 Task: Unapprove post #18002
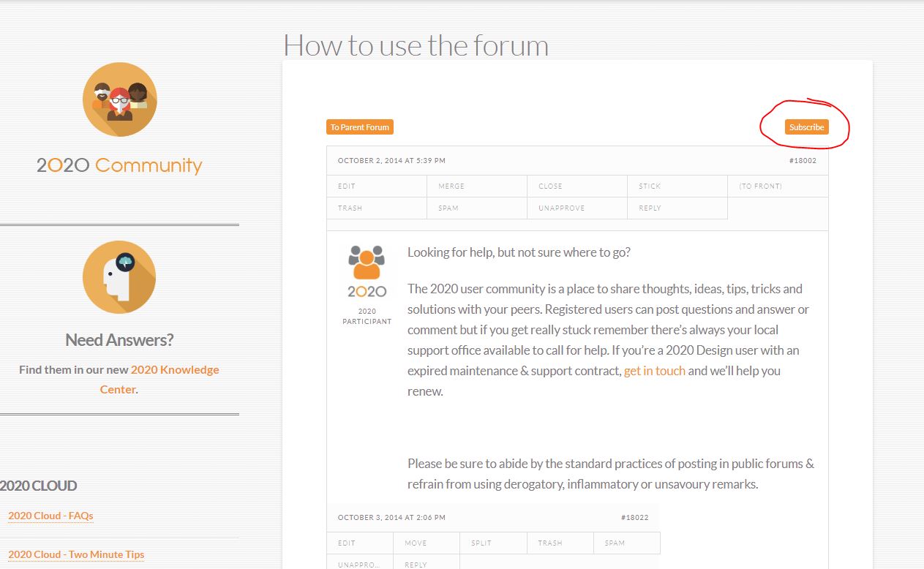click(562, 208)
